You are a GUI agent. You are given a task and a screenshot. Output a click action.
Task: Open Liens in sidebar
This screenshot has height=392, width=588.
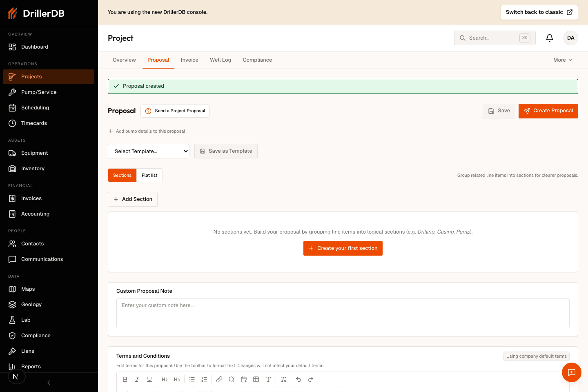pyautogui.click(x=49, y=351)
